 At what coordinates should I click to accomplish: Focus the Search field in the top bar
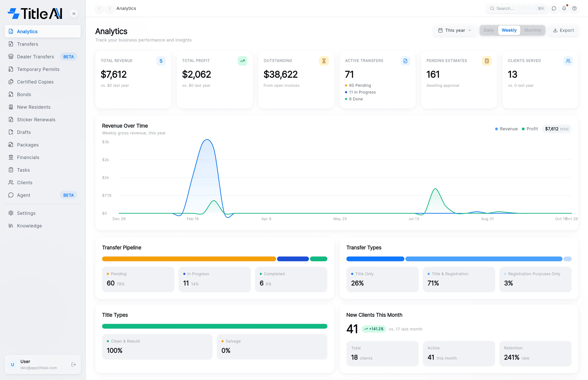(517, 8)
